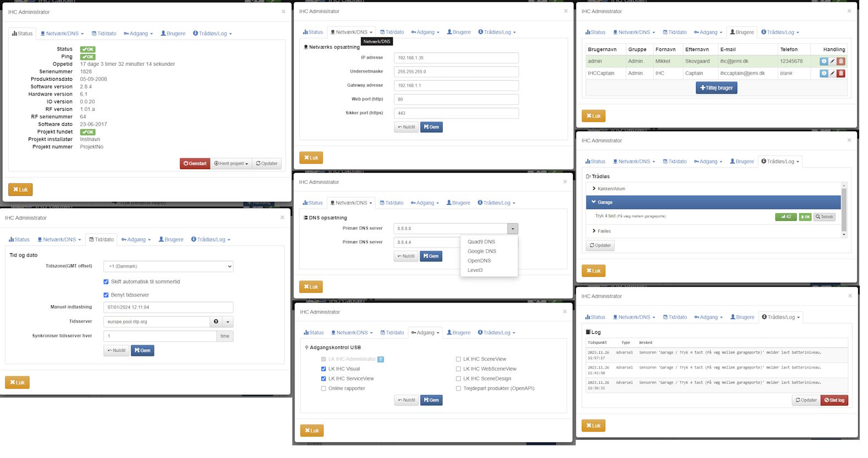Close the Status dialog with the X
This screenshot has width=868, height=458.
coord(283,12)
